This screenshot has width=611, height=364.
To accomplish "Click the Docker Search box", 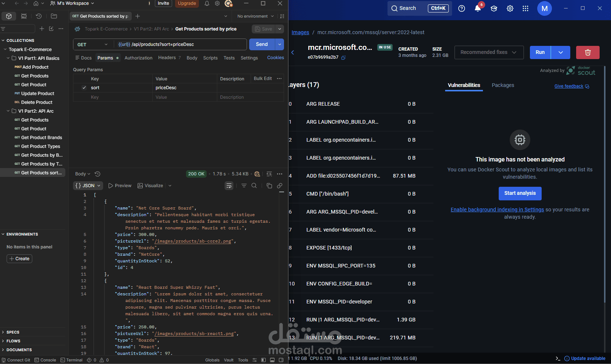I will click(x=419, y=8).
